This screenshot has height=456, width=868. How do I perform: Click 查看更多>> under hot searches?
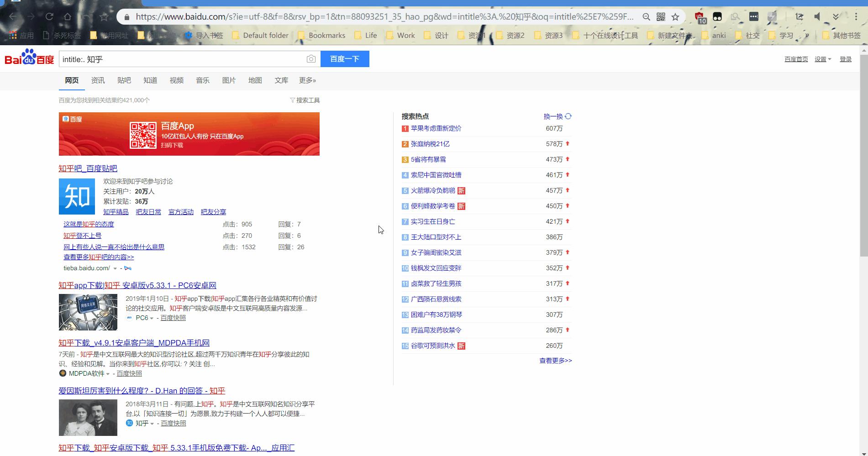(x=556, y=361)
